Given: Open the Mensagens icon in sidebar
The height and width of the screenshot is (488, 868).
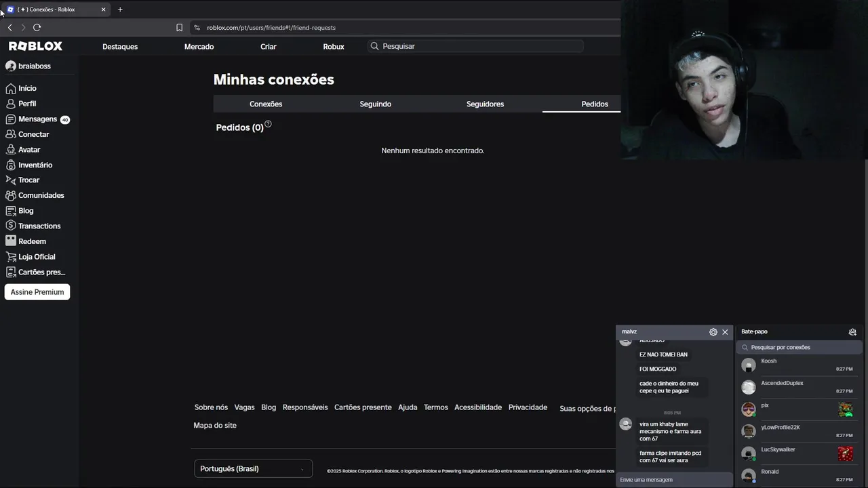Looking at the screenshot, I should [x=10, y=119].
